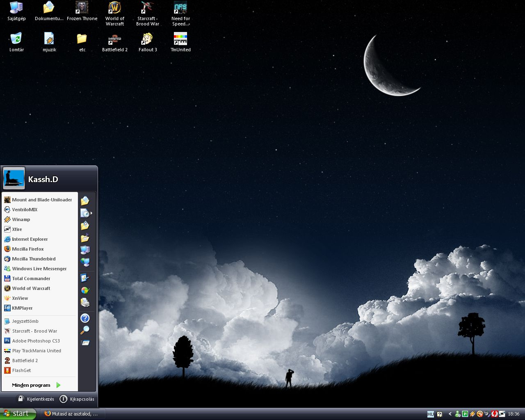Launch Total Commander from start menu
This screenshot has width=525, height=420.
coord(39,278)
